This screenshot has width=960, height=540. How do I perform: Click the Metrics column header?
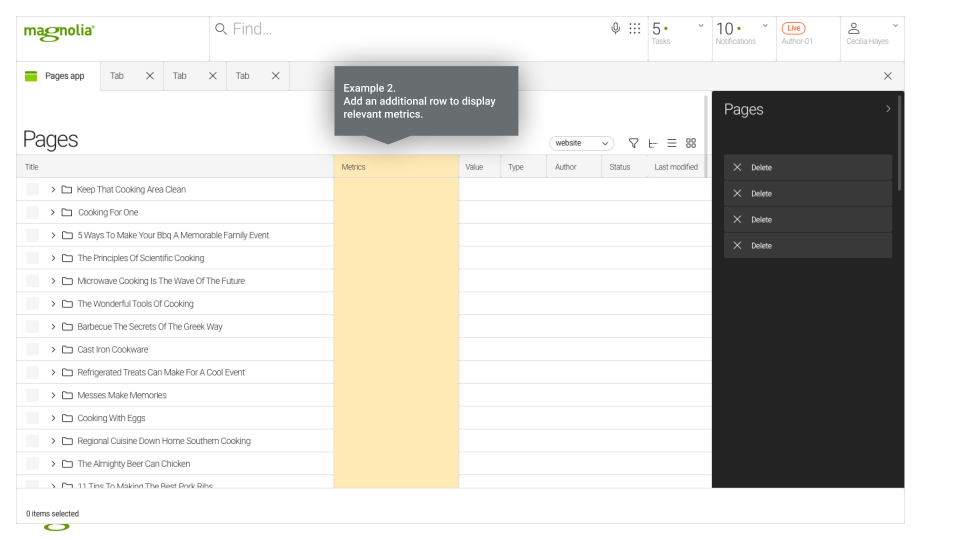pyautogui.click(x=395, y=167)
